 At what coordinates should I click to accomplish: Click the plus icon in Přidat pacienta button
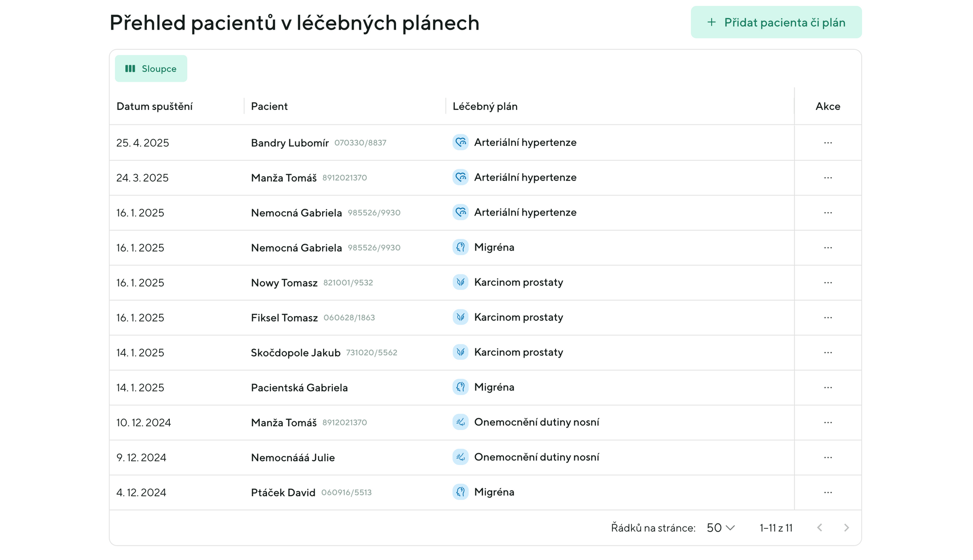coord(711,22)
